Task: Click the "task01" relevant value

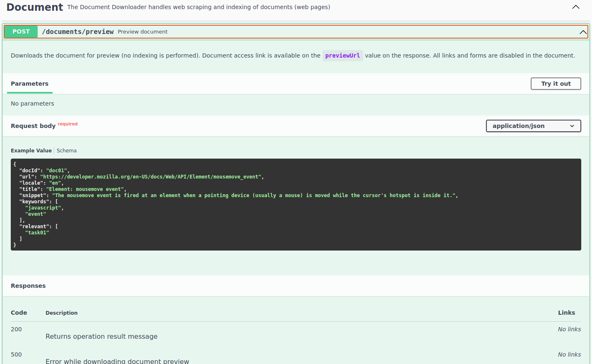Action: (37, 233)
